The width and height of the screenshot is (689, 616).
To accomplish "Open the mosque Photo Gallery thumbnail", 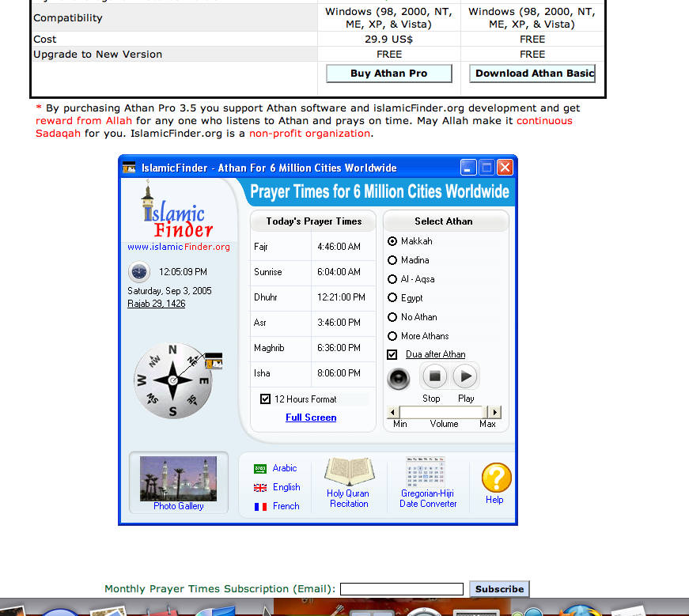I will 179,478.
